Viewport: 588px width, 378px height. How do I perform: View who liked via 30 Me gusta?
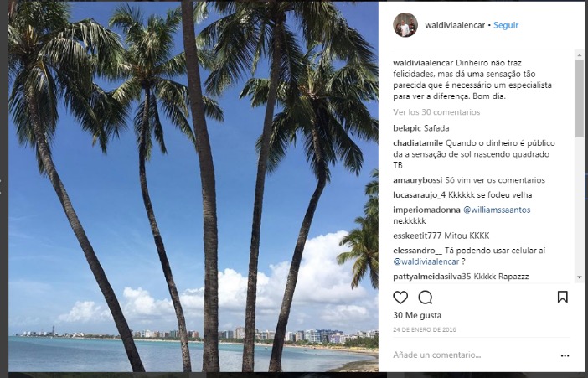click(416, 315)
